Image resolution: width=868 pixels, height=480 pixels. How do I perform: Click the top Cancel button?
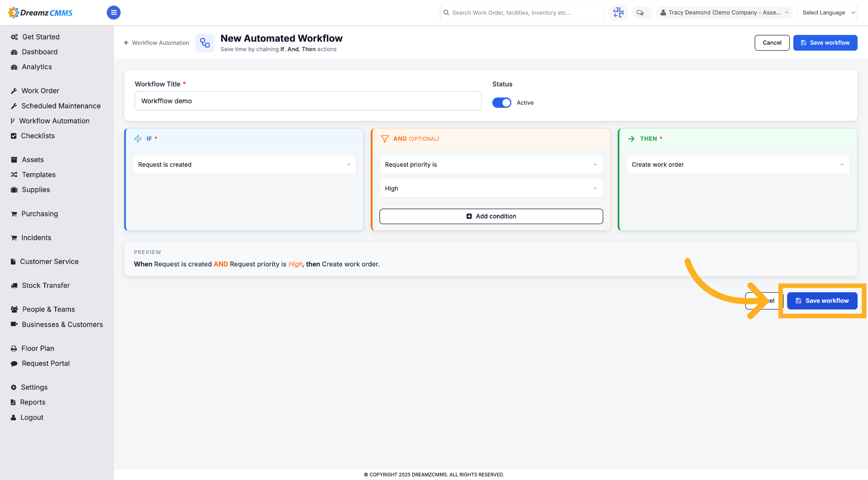pyautogui.click(x=772, y=43)
